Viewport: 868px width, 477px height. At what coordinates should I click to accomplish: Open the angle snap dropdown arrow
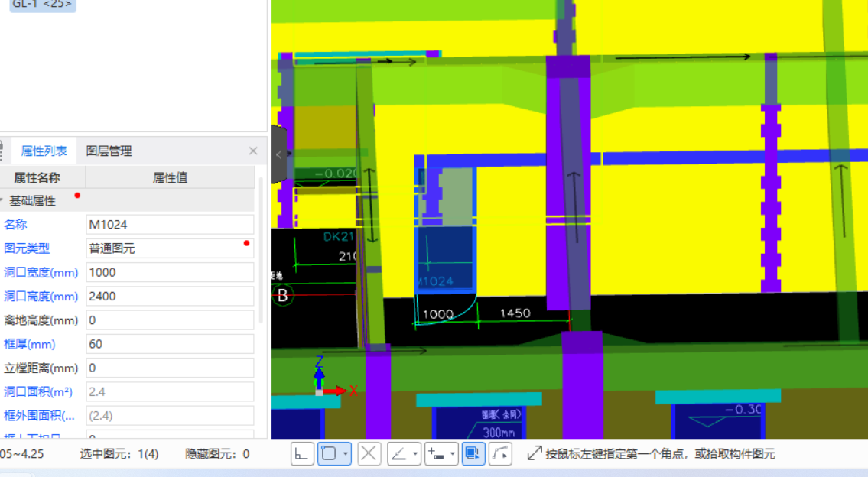pos(415,454)
